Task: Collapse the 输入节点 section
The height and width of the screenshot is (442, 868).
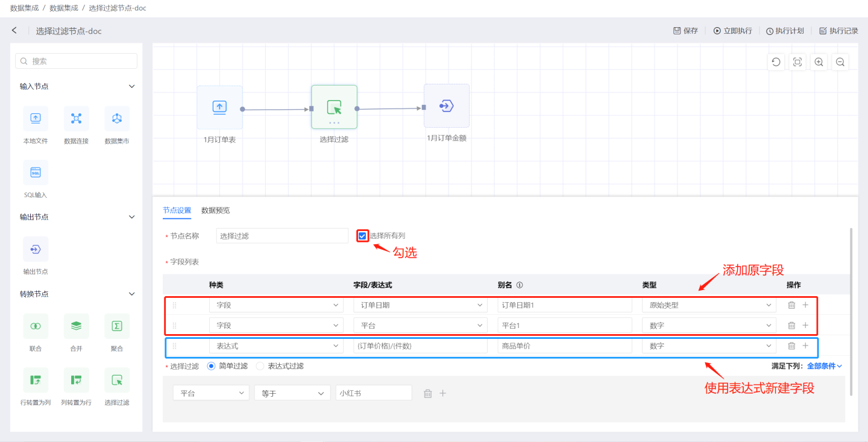Action: [x=132, y=86]
